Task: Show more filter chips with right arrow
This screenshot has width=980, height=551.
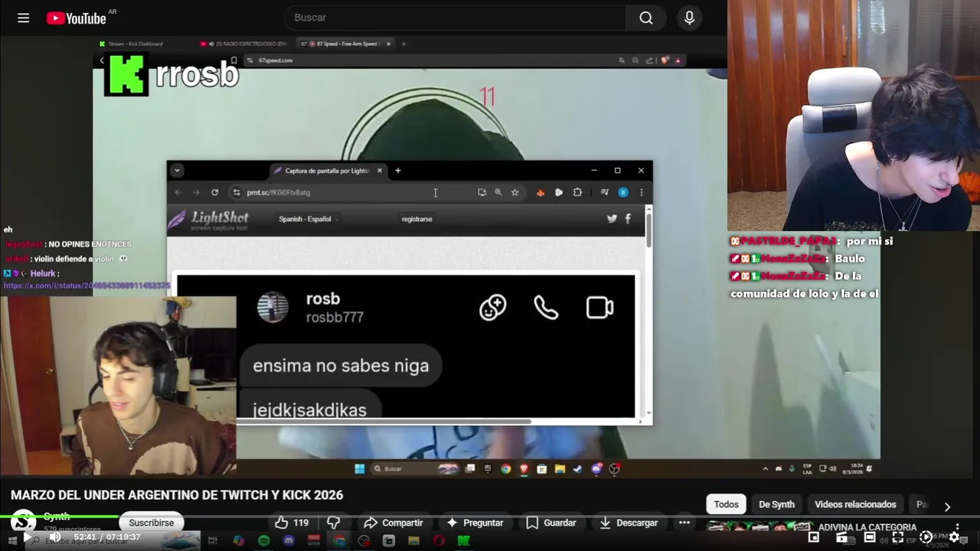Action: (947, 506)
